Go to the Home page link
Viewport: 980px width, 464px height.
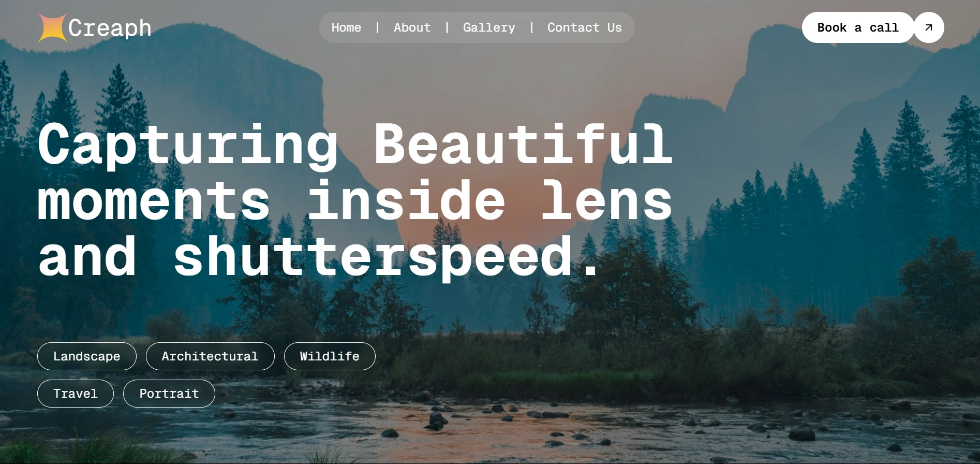346,27
